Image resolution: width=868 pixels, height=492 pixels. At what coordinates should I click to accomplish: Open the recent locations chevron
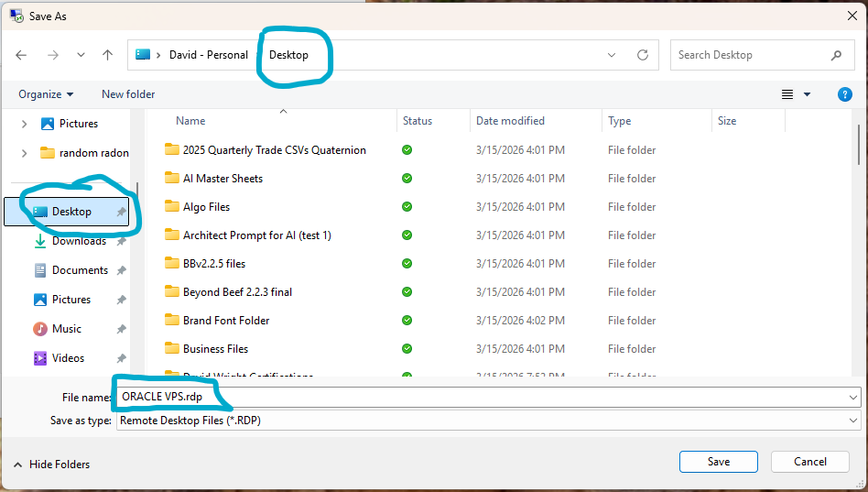tap(81, 55)
